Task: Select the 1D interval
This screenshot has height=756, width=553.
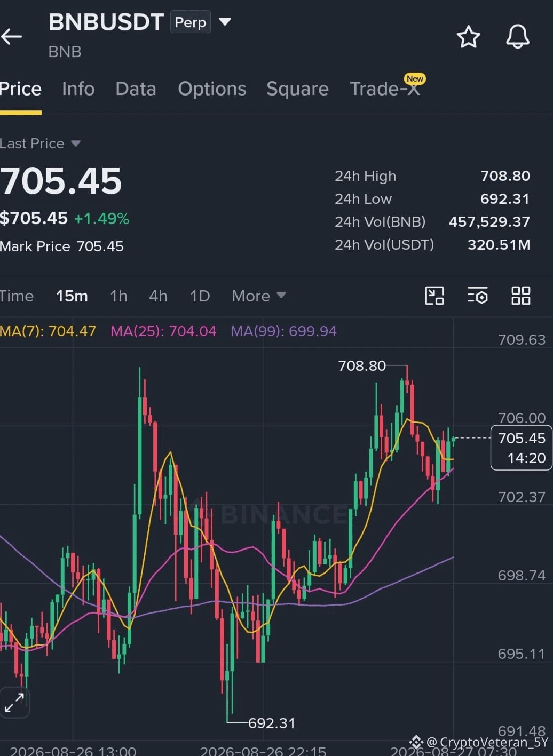Action: click(200, 296)
